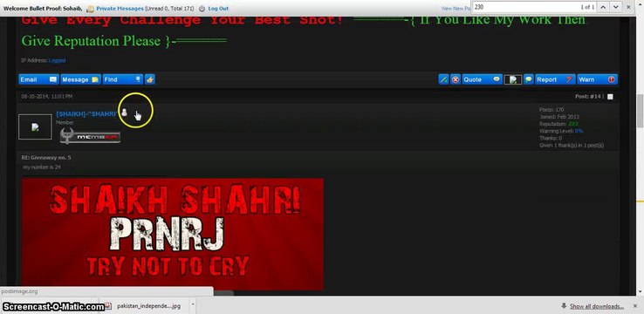Click the 'Joined: Feb 2013' text
This screenshot has width=644, height=314.
(x=559, y=117)
